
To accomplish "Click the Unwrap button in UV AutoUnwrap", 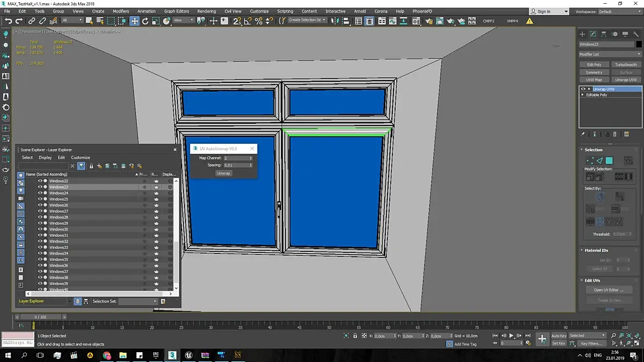I will 223,173.
